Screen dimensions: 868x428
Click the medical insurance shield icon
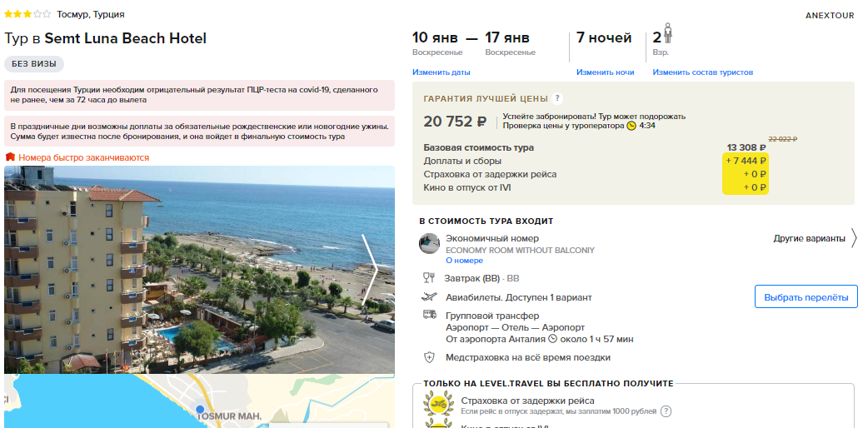coord(429,357)
